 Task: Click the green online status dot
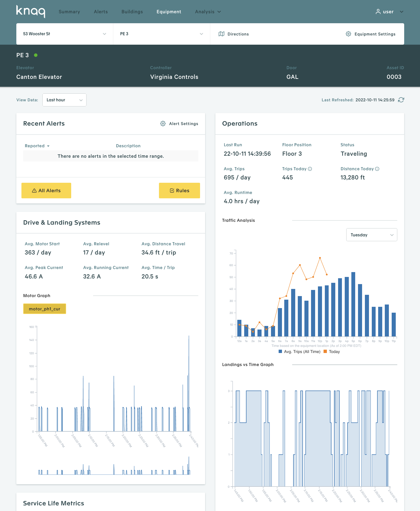coord(36,55)
